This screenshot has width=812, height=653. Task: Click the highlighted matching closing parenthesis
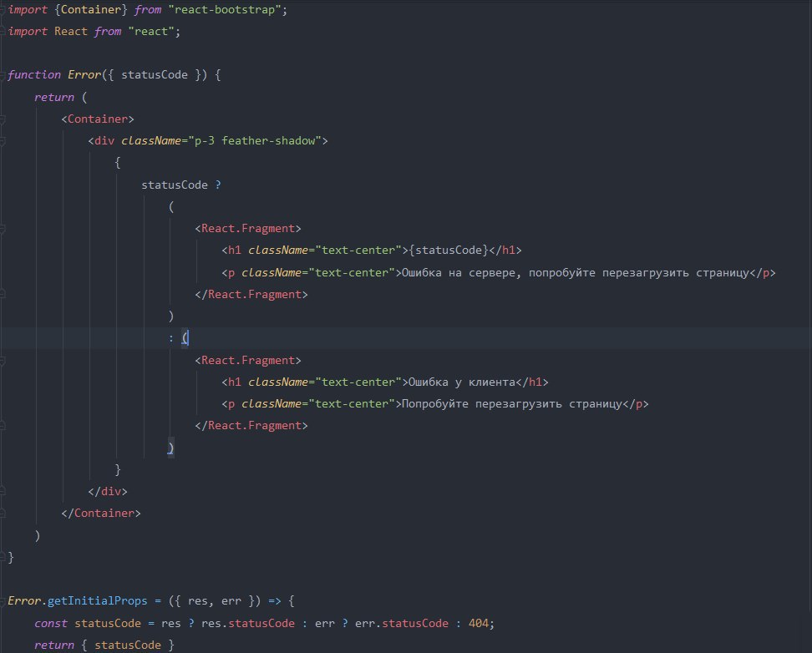click(171, 448)
